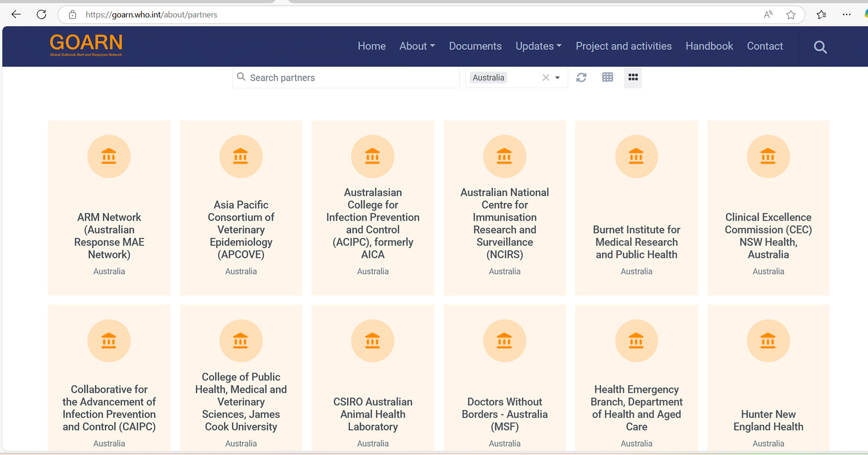The image size is (868, 455).
Task: Open Clinical Excellence Commission (CEC) NSW Health
Action: click(768, 236)
